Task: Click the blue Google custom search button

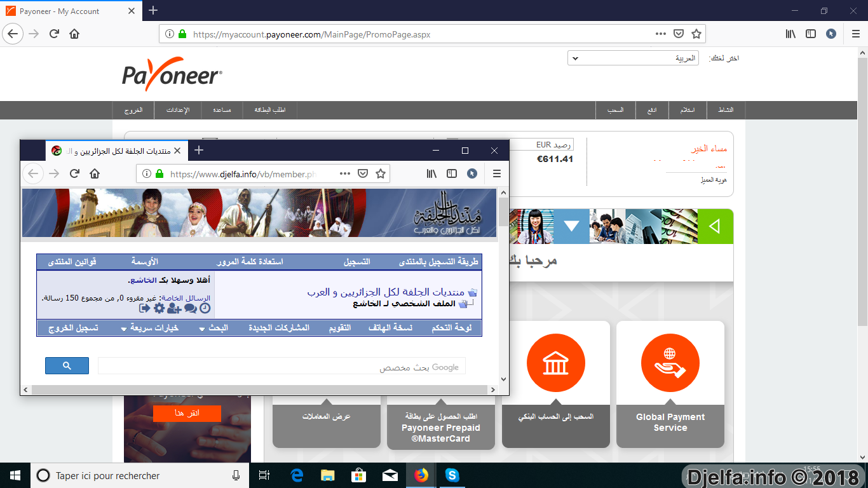Action: (67, 365)
